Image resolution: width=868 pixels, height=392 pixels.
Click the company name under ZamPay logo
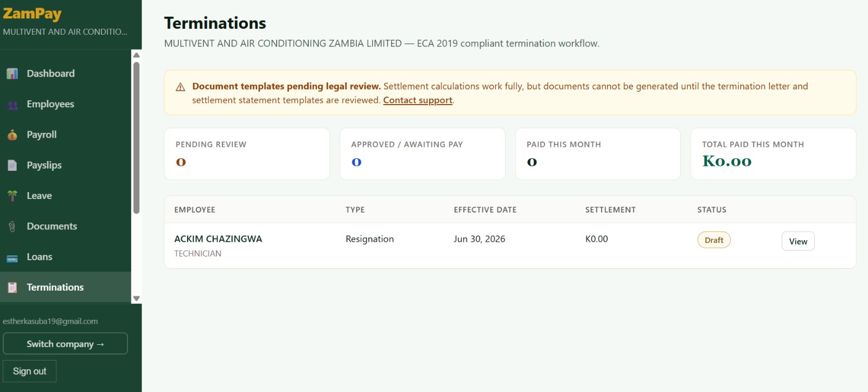[65, 32]
